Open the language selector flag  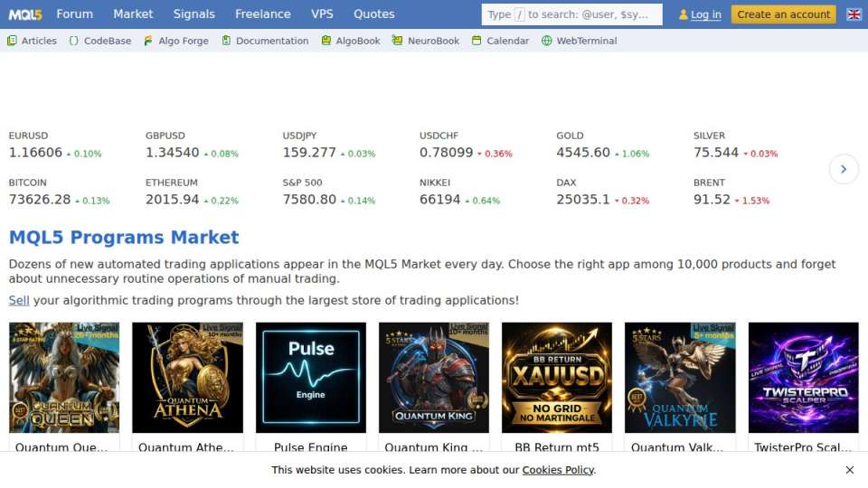pos(854,14)
